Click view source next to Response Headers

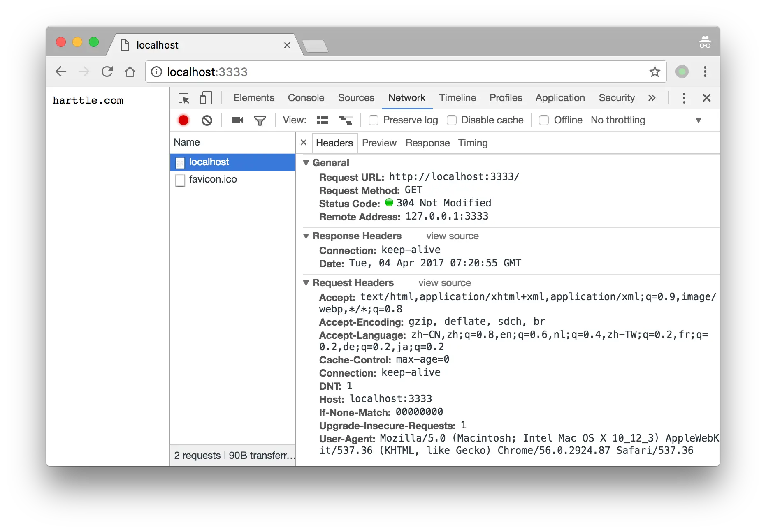[452, 236]
